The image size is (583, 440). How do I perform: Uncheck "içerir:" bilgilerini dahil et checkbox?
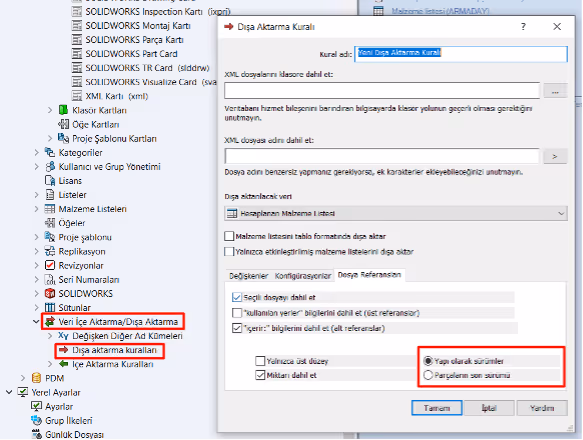coord(237,328)
